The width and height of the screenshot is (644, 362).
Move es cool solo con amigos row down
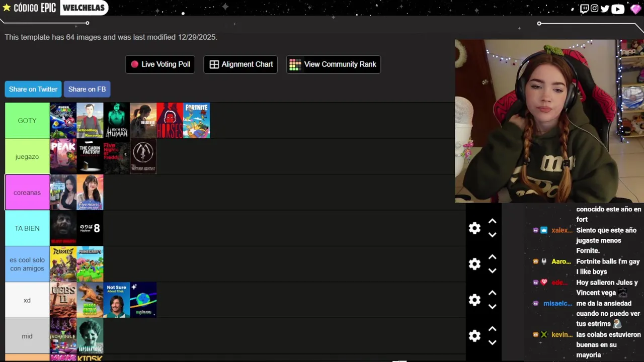[493, 270]
